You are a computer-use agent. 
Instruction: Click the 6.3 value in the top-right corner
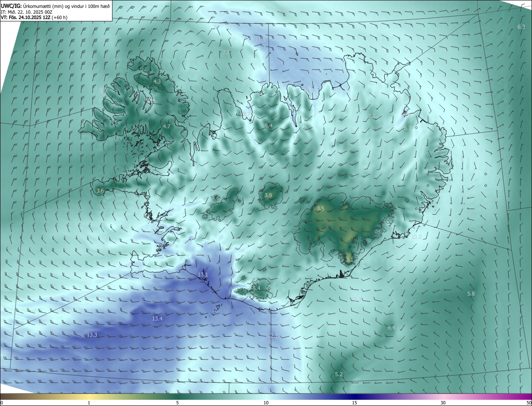[521, 27]
